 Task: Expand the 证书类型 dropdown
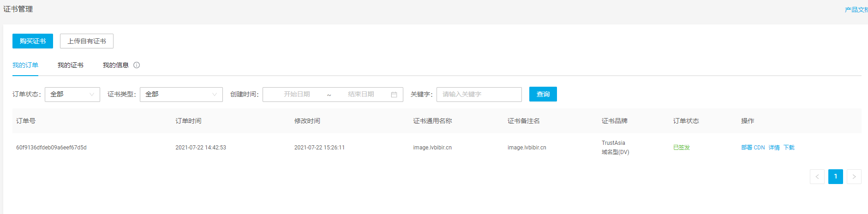click(181, 94)
